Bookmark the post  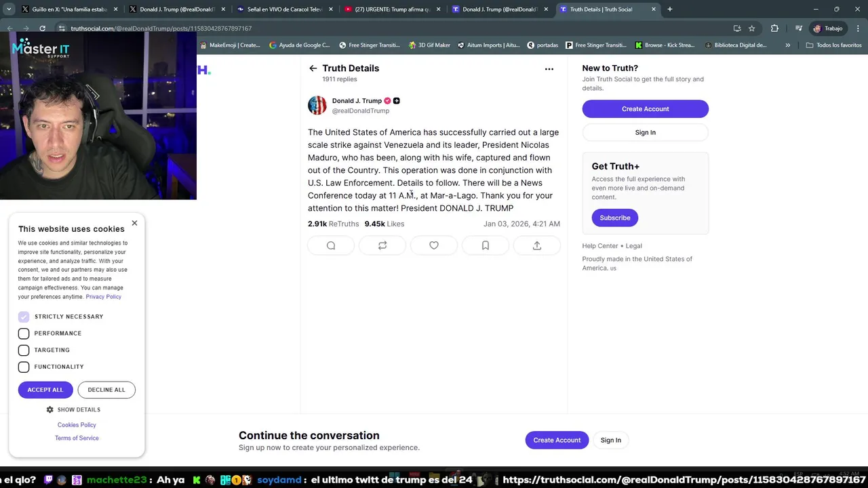click(x=486, y=245)
